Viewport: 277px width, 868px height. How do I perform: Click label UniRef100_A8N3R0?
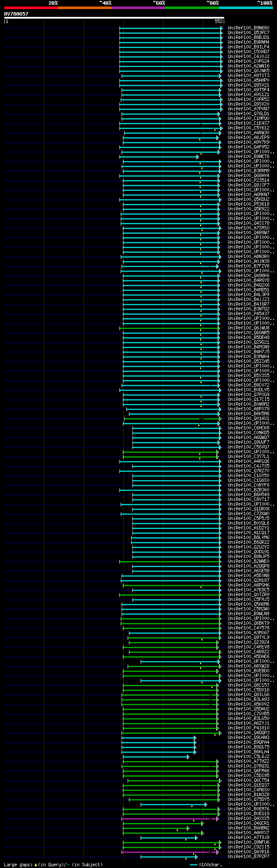pos(248,256)
